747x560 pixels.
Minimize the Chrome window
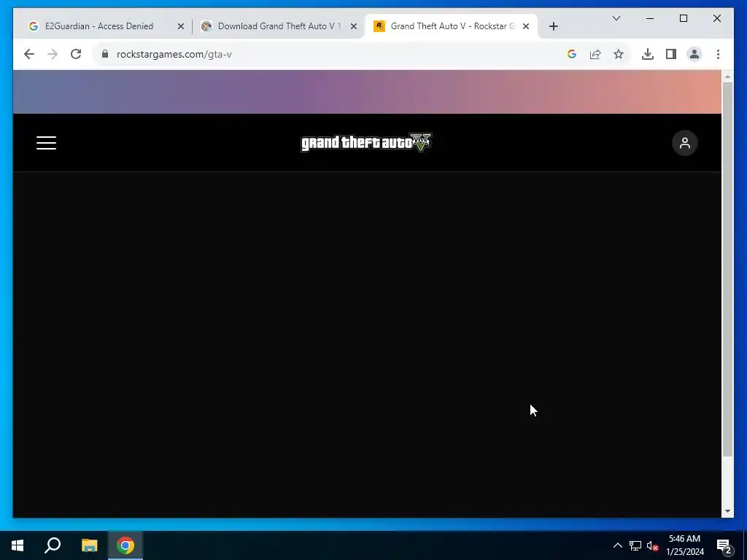(x=650, y=18)
